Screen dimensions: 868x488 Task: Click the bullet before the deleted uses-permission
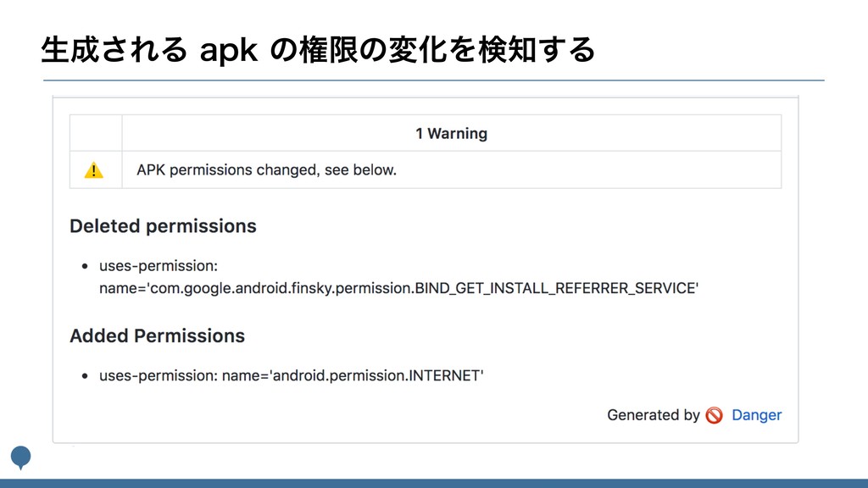[85, 266]
